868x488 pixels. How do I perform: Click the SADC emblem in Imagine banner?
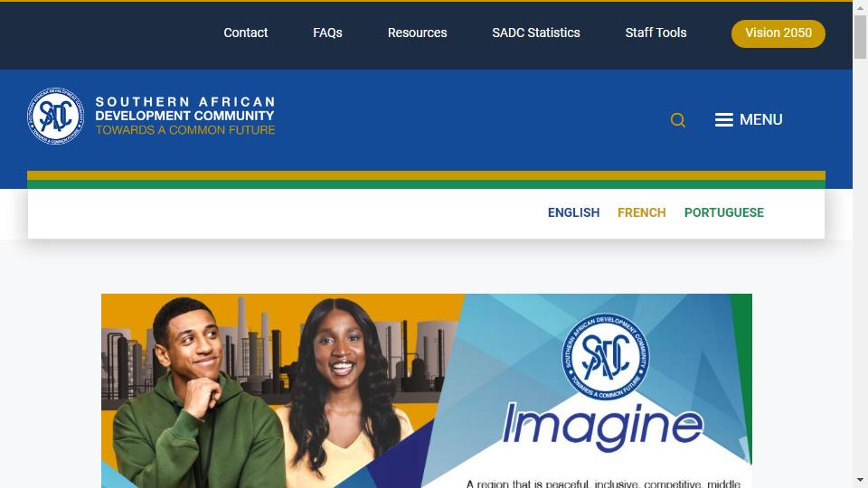(x=605, y=357)
